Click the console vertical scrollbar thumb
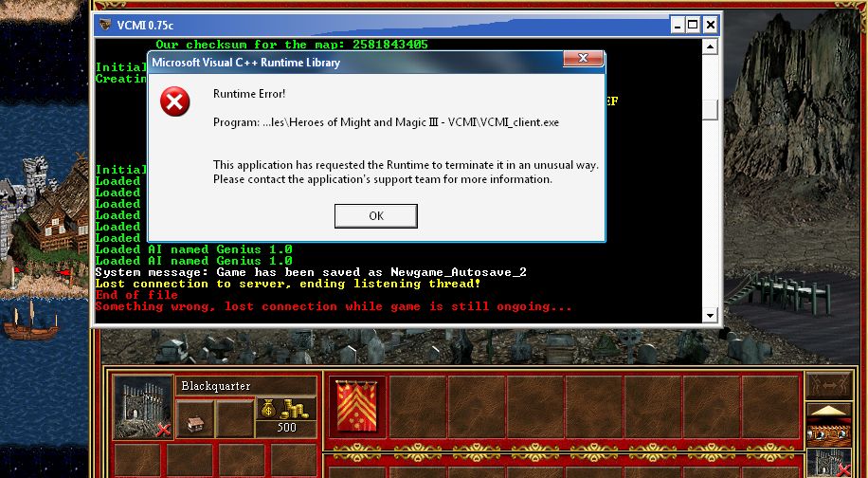 click(x=710, y=108)
